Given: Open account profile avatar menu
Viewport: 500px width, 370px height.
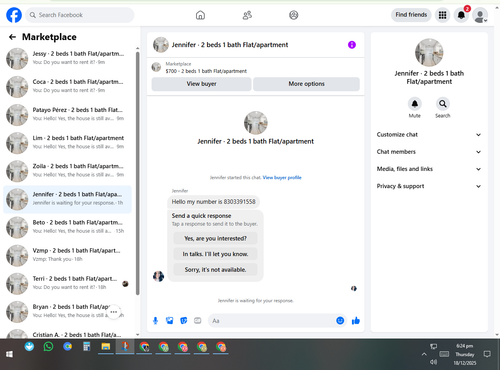Looking at the screenshot, I should 480,15.
